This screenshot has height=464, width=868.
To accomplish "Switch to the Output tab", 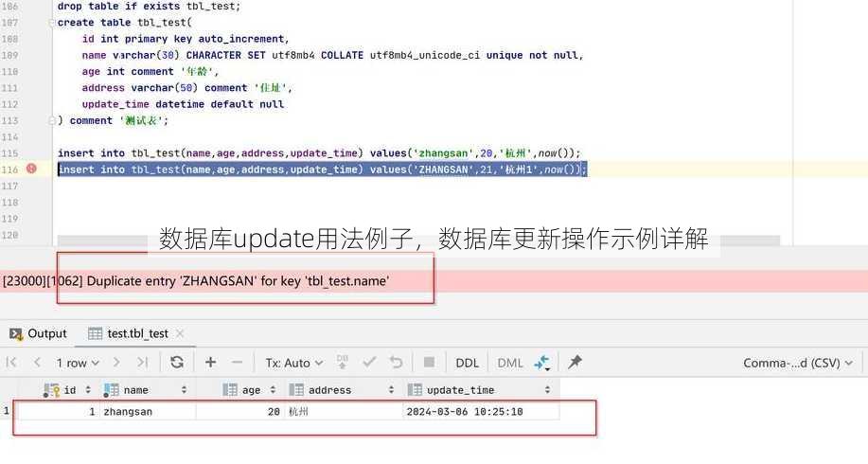I will pyautogui.click(x=38, y=334).
